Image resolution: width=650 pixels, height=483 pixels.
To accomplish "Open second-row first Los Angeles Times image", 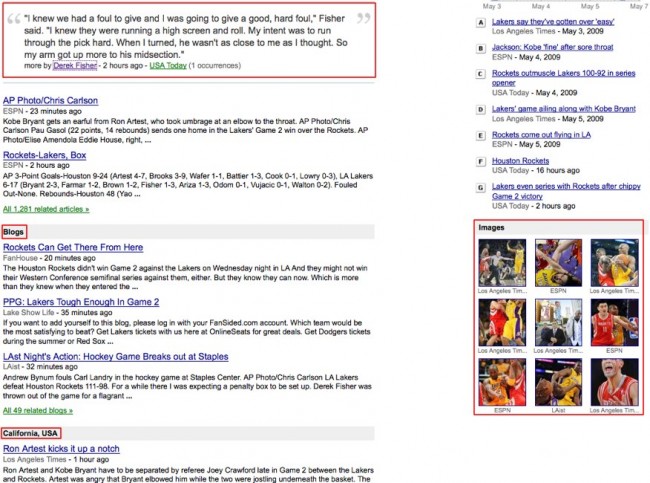I will point(502,323).
